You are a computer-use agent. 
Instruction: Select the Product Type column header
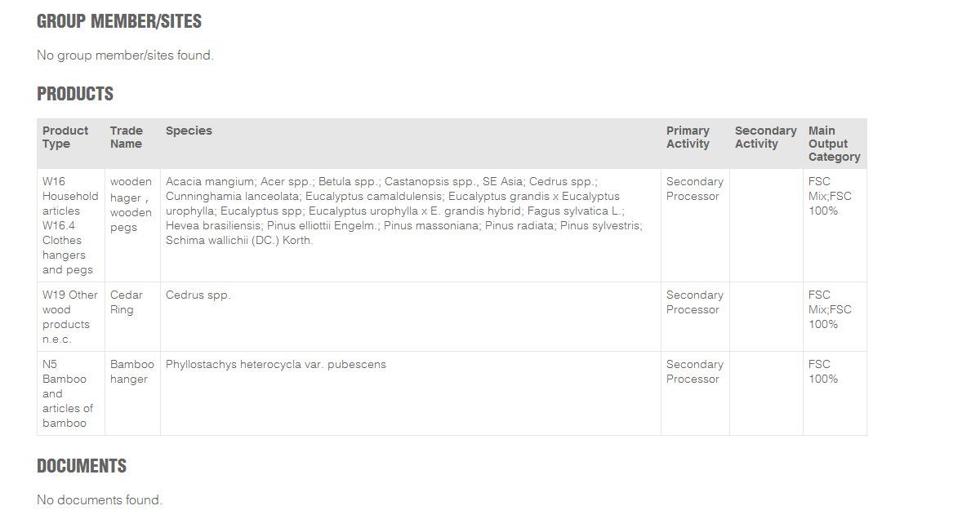(65, 137)
